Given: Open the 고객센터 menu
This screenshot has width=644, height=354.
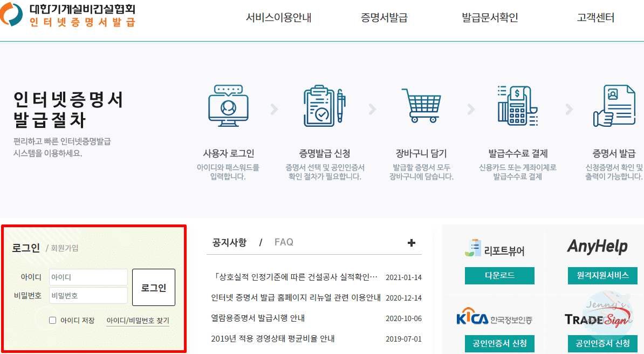Looking at the screenshot, I should (x=595, y=18).
